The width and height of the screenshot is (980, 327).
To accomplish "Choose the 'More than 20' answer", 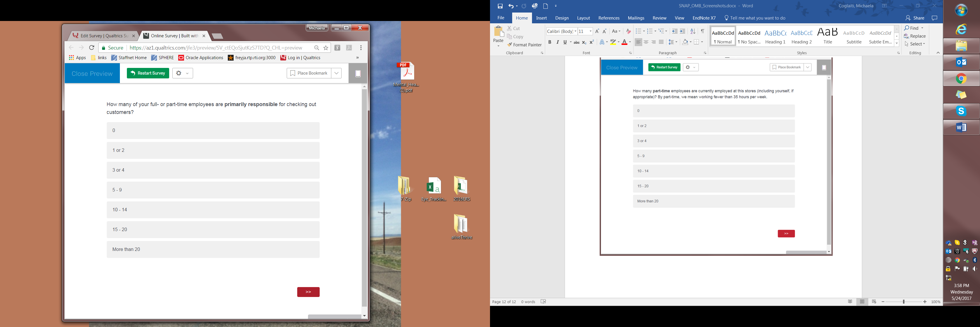I will pyautogui.click(x=213, y=249).
